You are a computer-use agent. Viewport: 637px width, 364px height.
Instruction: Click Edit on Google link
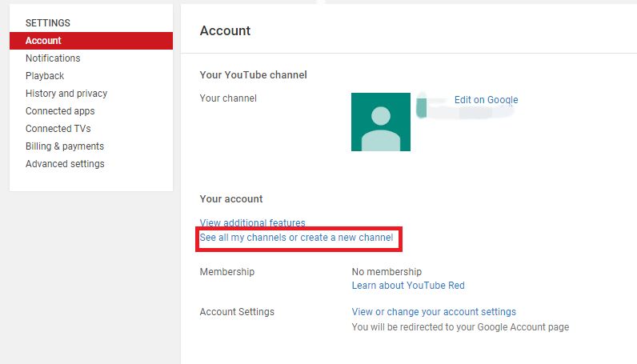click(486, 100)
